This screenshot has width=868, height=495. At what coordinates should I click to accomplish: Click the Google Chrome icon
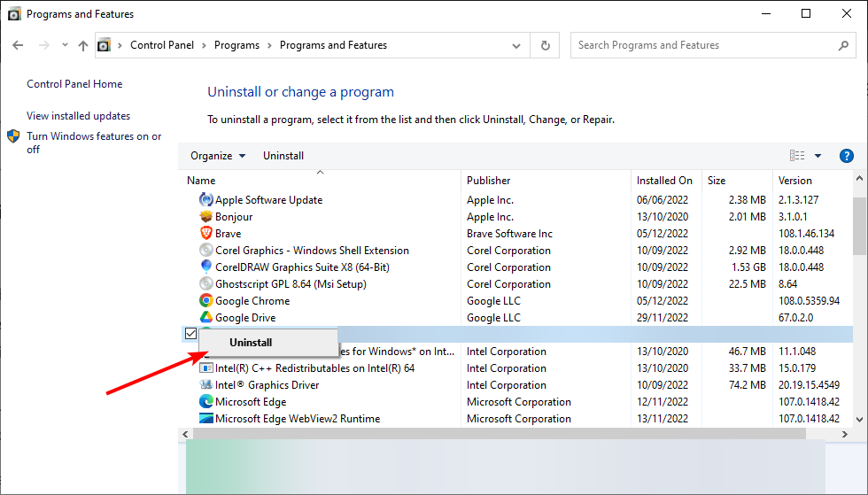click(205, 301)
